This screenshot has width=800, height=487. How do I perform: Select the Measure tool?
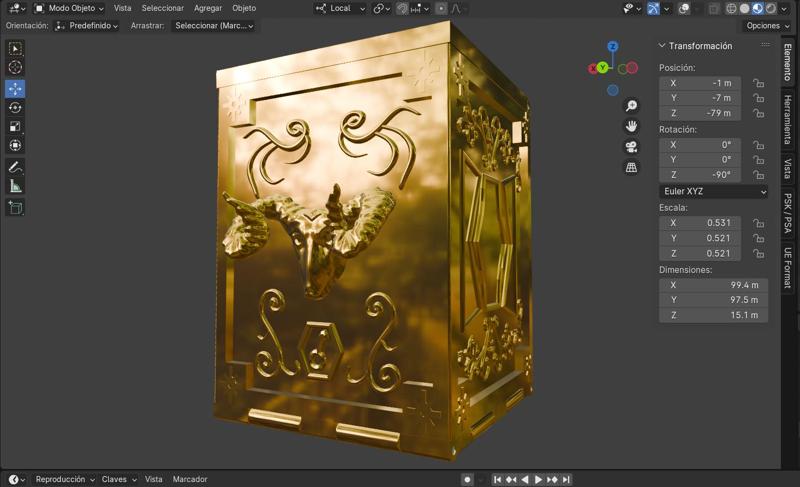coord(15,186)
